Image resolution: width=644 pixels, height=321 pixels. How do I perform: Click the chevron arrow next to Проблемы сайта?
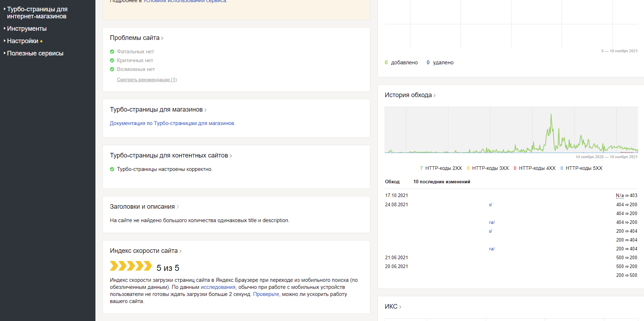tap(162, 38)
